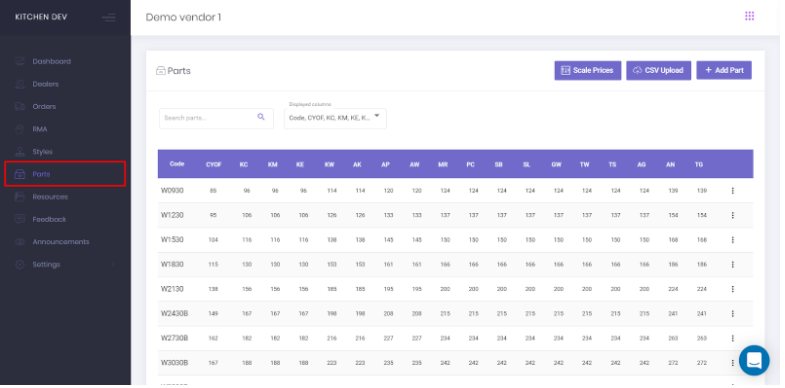Screen dimensions: 785x388
Task: Click the SB column header
Action: point(499,164)
